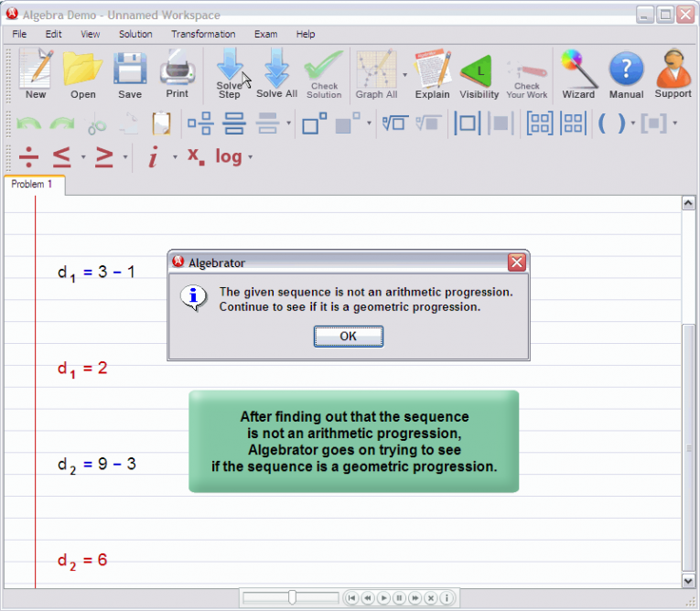Open the Exam menu
This screenshot has width=700, height=611.
[265, 34]
